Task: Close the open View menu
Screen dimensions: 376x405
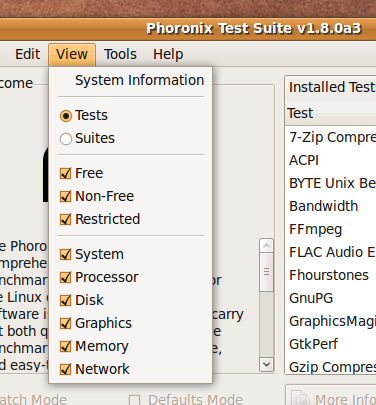Action: click(72, 54)
